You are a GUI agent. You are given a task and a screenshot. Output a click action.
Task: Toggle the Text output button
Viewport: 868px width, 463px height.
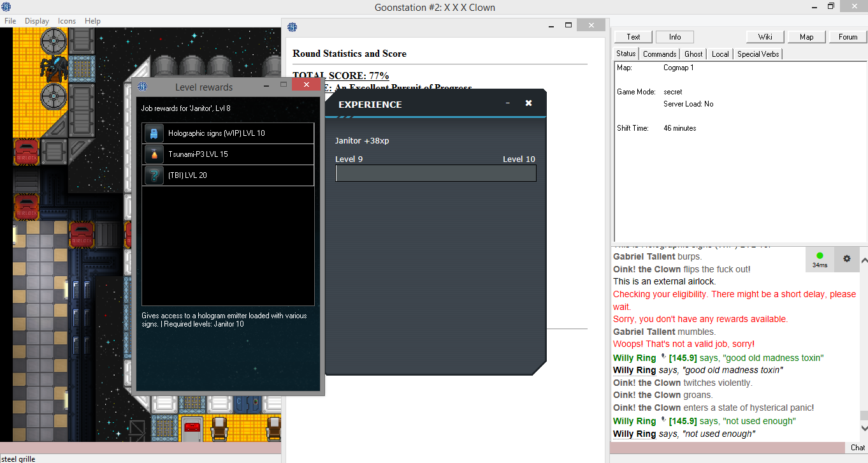(x=633, y=37)
